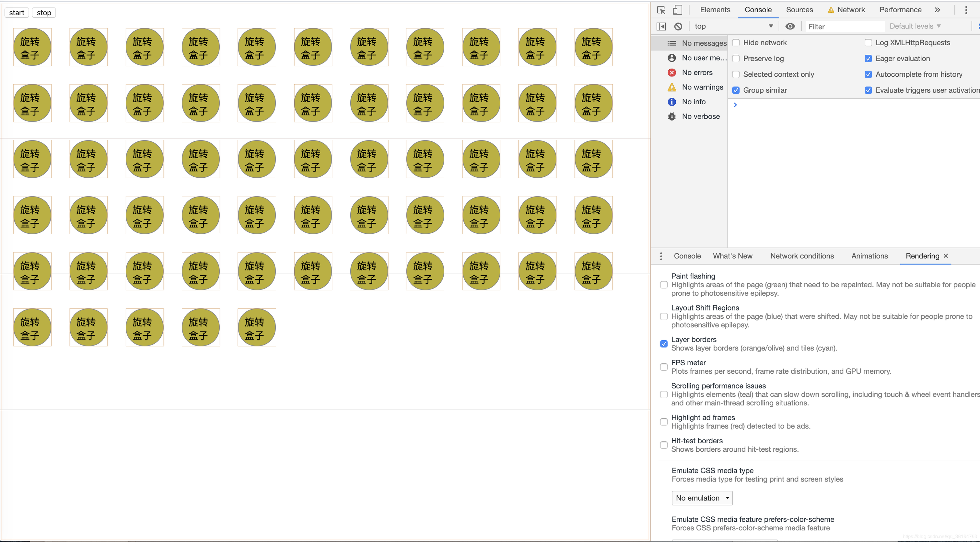The width and height of the screenshot is (980, 542).
Task: Enable the Hide network checkbox
Action: 736,43
